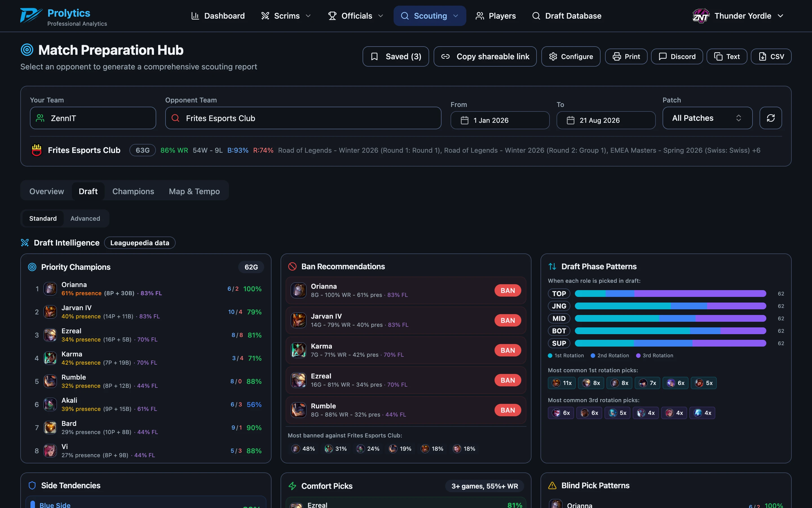Open the Draft Database page
The height and width of the screenshot is (508, 812).
click(567, 16)
